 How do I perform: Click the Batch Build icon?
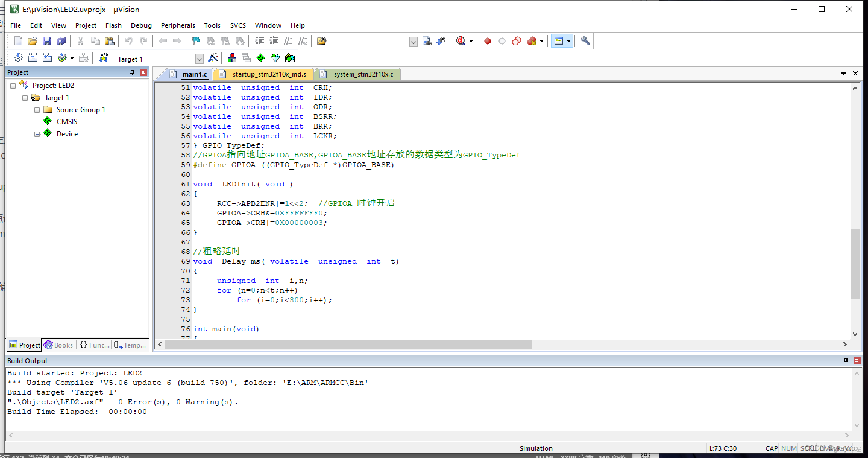pyautogui.click(x=62, y=58)
